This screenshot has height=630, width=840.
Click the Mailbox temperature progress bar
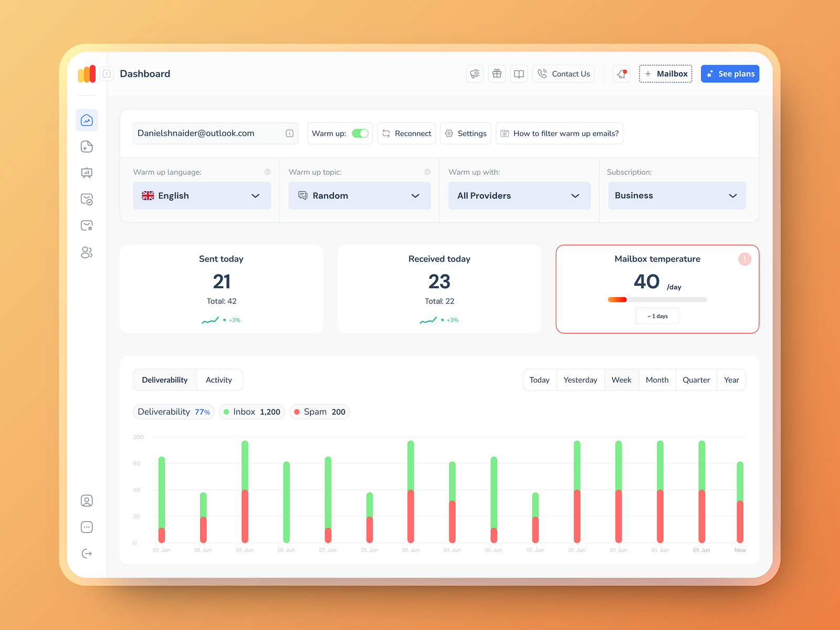657,299
